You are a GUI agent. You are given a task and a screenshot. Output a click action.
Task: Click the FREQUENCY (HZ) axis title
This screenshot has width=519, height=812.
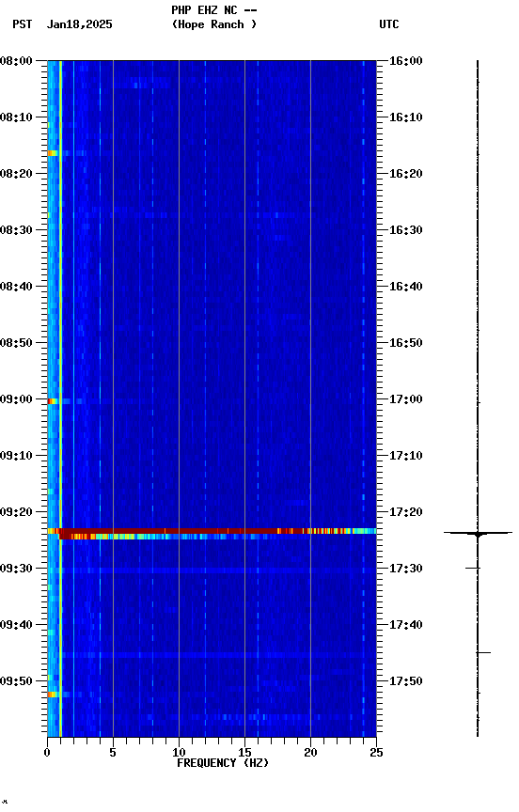[223, 763]
